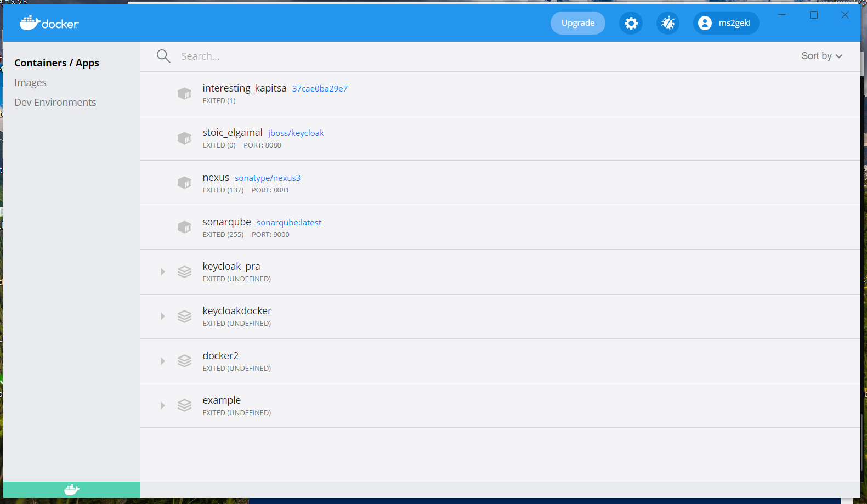
Task: Open the 37cae0ba29e7 image link
Action: pos(320,88)
